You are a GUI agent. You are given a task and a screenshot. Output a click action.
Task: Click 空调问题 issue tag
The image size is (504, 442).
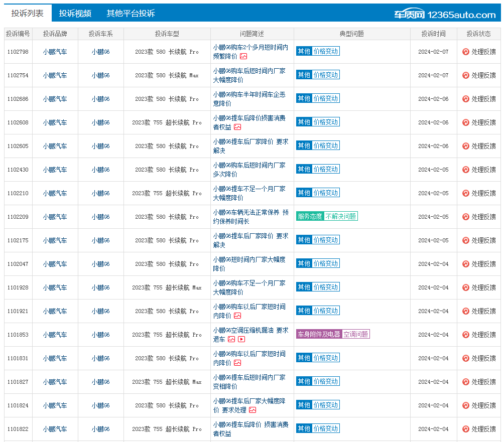(355, 334)
